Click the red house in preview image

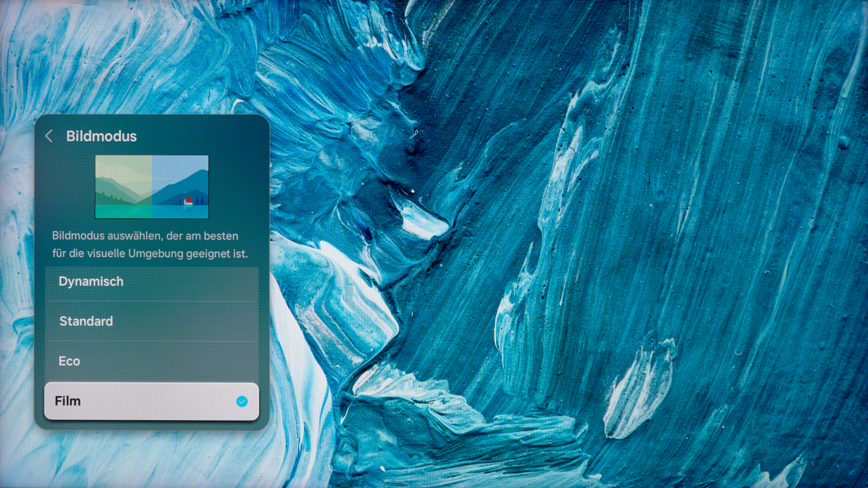[x=188, y=201]
